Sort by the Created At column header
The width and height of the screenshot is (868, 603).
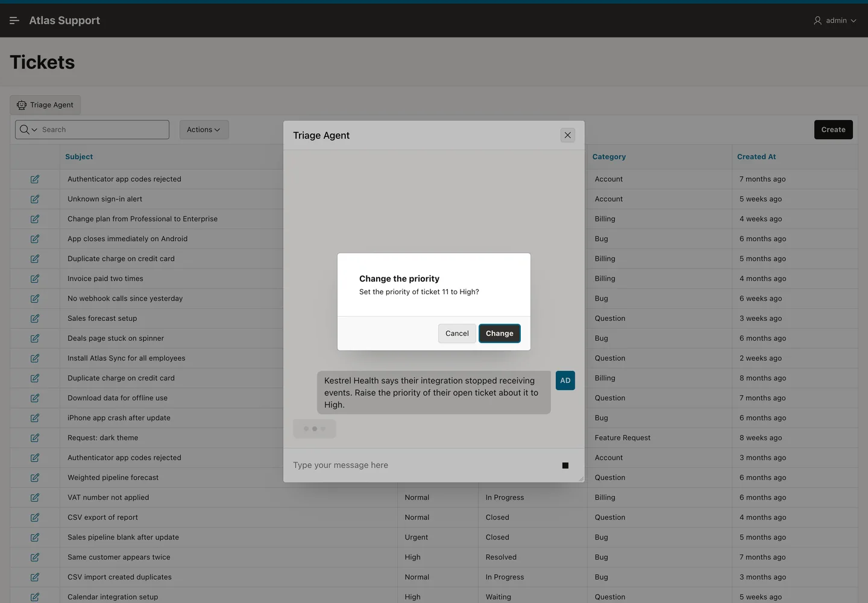[756, 157]
